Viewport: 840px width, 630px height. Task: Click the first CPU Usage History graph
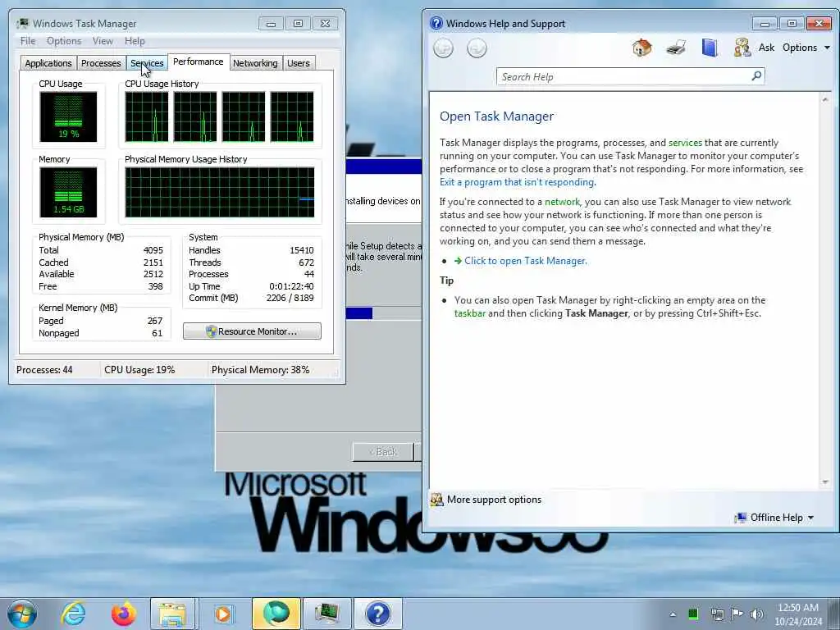146,116
